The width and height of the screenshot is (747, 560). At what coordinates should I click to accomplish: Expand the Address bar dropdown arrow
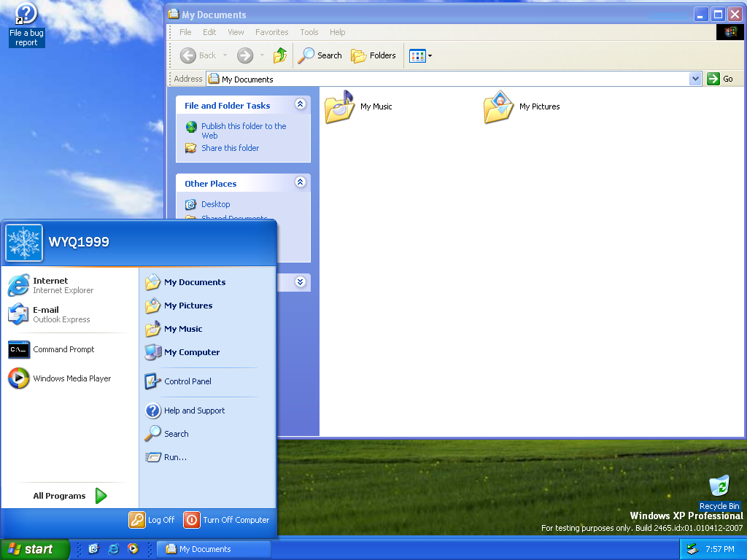[x=695, y=79]
